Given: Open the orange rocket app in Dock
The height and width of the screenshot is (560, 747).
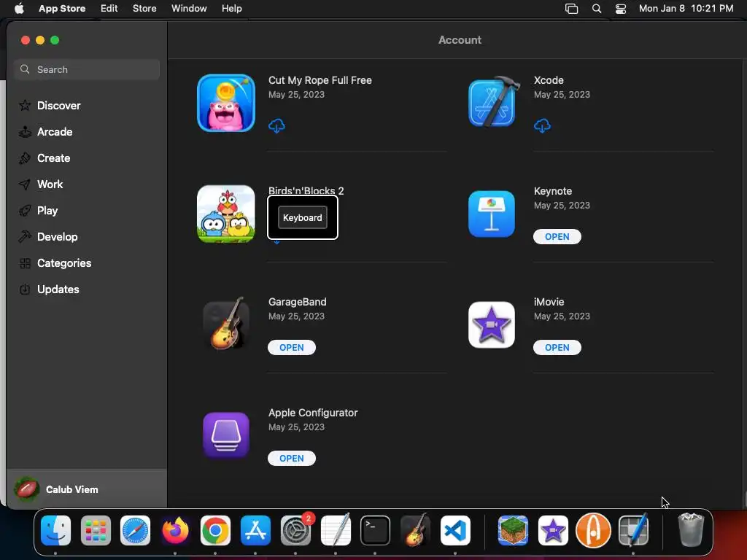Looking at the screenshot, I should (x=593, y=531).
